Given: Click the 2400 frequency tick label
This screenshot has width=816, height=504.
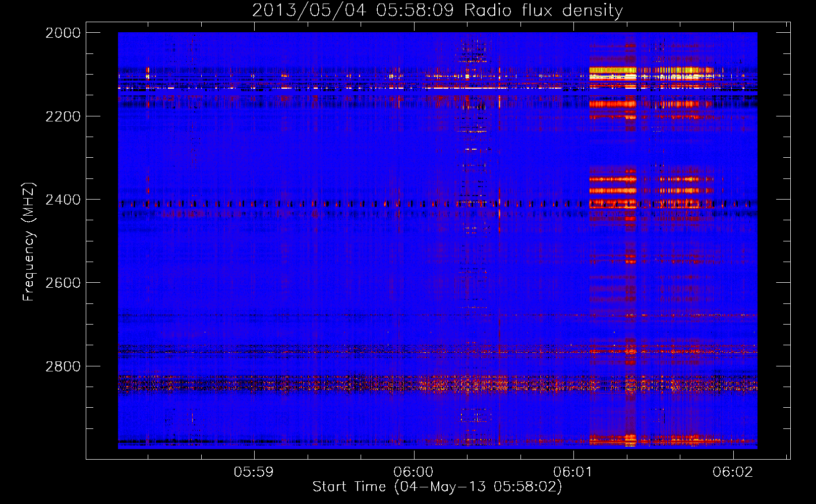Looking at the screenshot, I should 63,200.
